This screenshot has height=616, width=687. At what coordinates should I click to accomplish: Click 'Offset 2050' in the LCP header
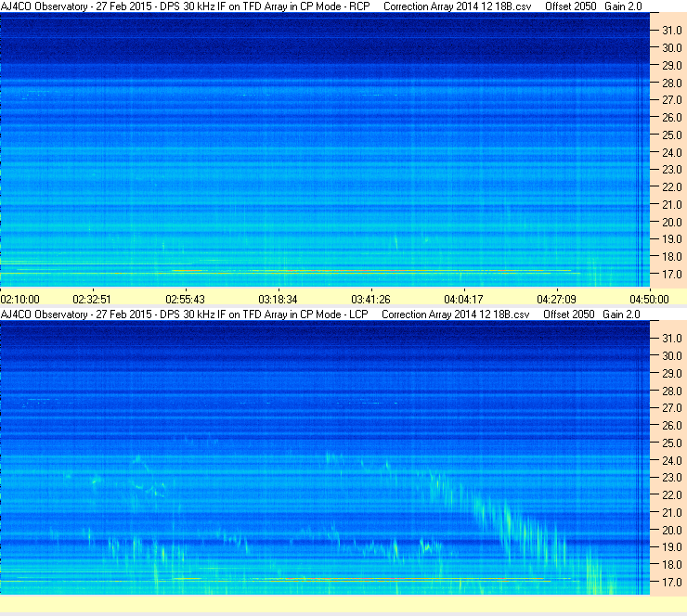569,314
